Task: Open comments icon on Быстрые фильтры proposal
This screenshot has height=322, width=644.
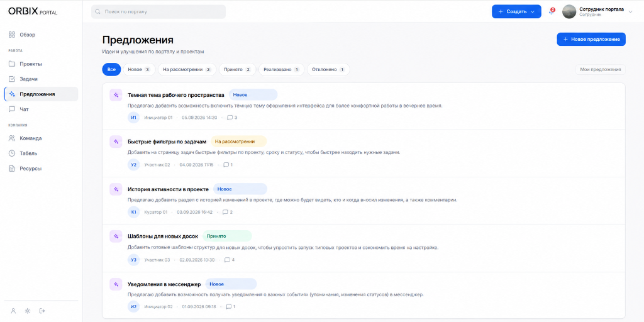Action: tap(226, 165)
